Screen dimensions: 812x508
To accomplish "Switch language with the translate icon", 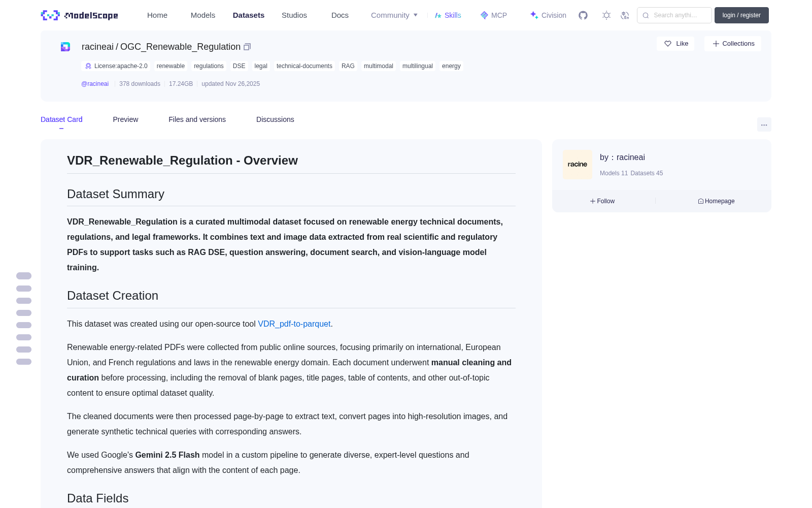I will [625, 15].
